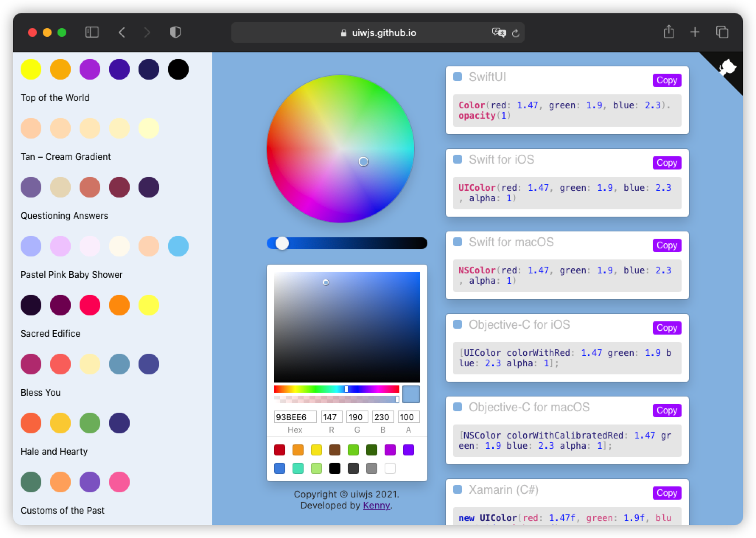Click the privacy shield icon
The width and height of the screenshot is (756, 538).
(x=176, y=32)
